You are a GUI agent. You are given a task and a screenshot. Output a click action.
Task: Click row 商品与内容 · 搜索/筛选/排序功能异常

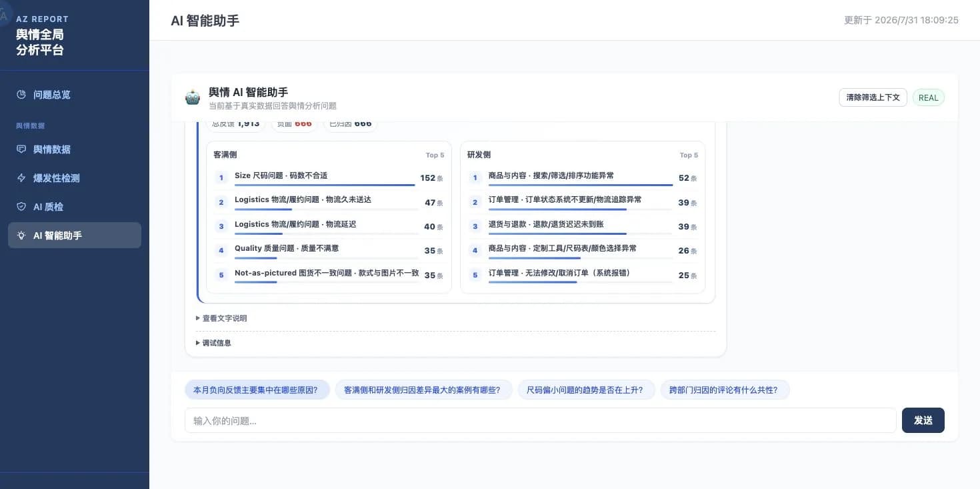pos(583,178)
